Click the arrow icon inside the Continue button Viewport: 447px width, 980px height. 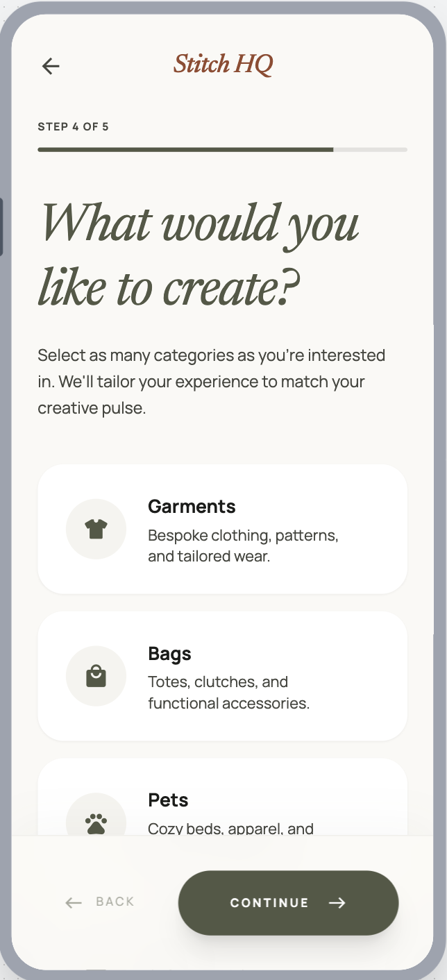click(x=337, y=902)
